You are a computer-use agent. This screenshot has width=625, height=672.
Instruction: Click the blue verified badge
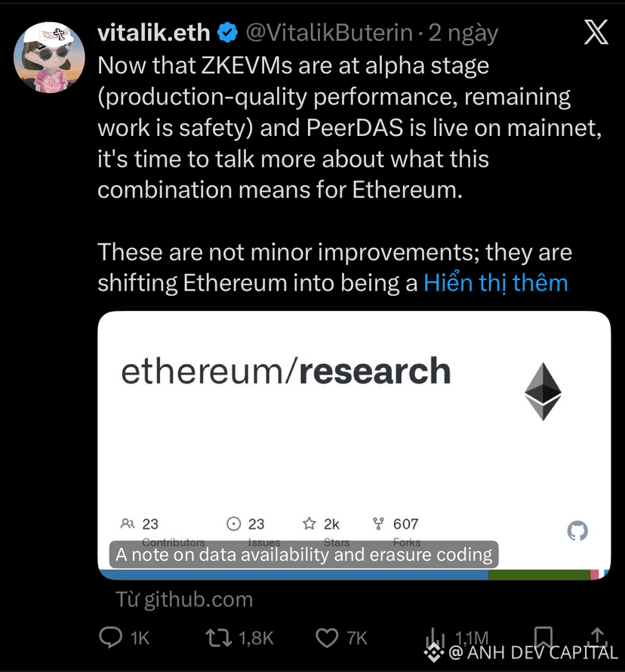click(227, 32)
